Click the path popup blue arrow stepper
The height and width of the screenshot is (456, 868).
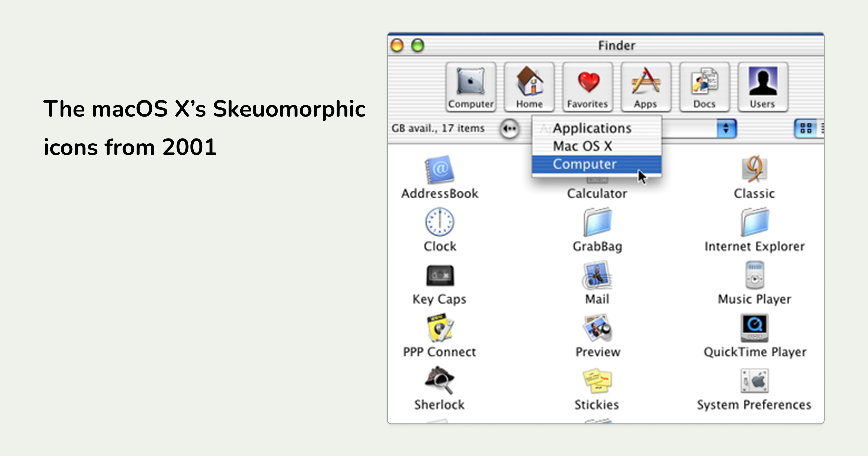pos(726,129)
